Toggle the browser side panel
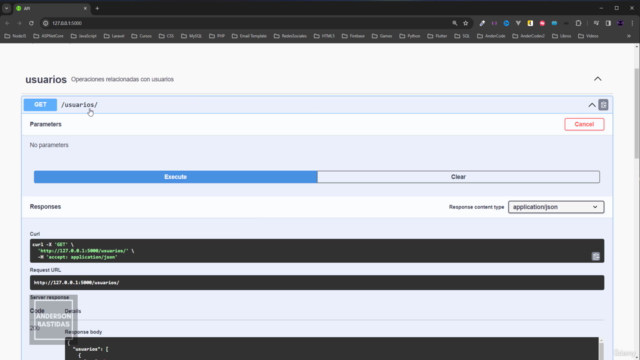Viewport: 640px width, 360px height. point(608,23)
